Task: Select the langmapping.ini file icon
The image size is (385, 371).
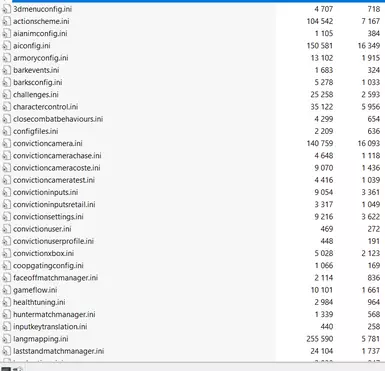Action: 7,339
